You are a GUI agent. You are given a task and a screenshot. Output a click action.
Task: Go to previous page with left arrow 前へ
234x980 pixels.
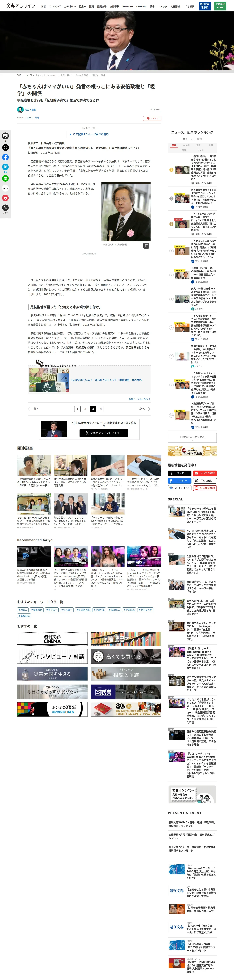click(x=34, y=409)
